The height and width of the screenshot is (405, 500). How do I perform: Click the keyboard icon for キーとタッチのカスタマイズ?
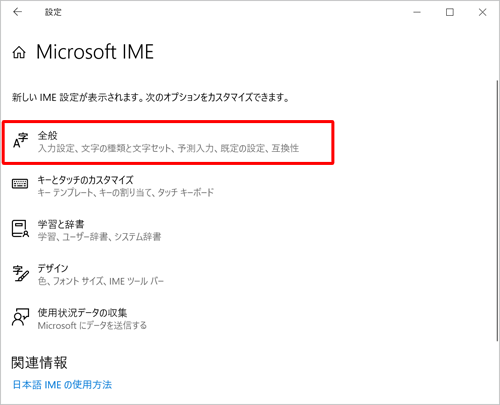(x=20, y=184)
